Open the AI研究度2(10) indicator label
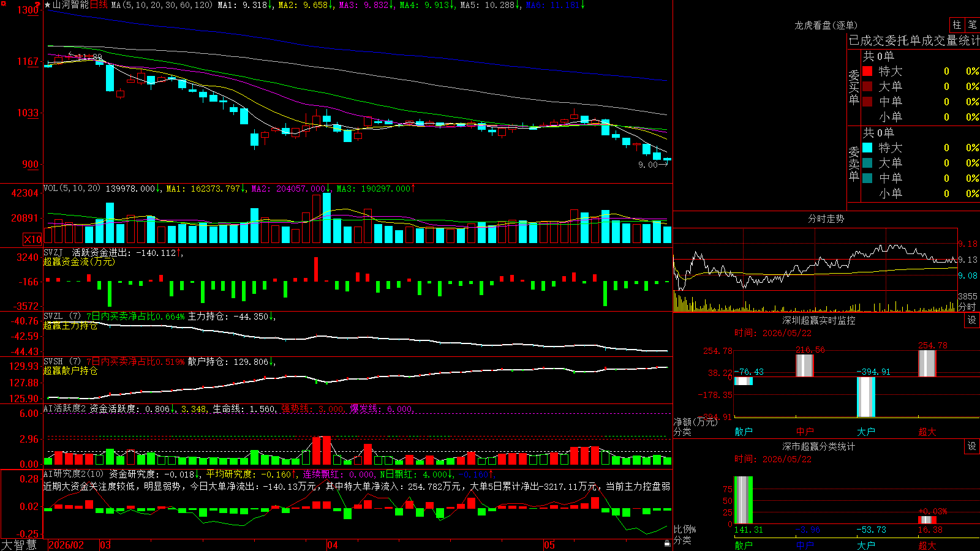Screen dimensions: 980x551 (x=74, y=474)
